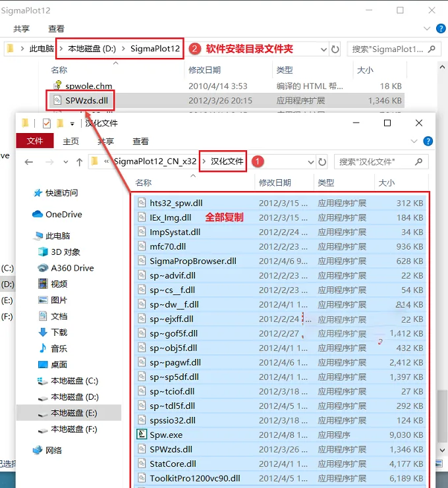Select 此电脑 in the navigation pane

pos(52,236)
